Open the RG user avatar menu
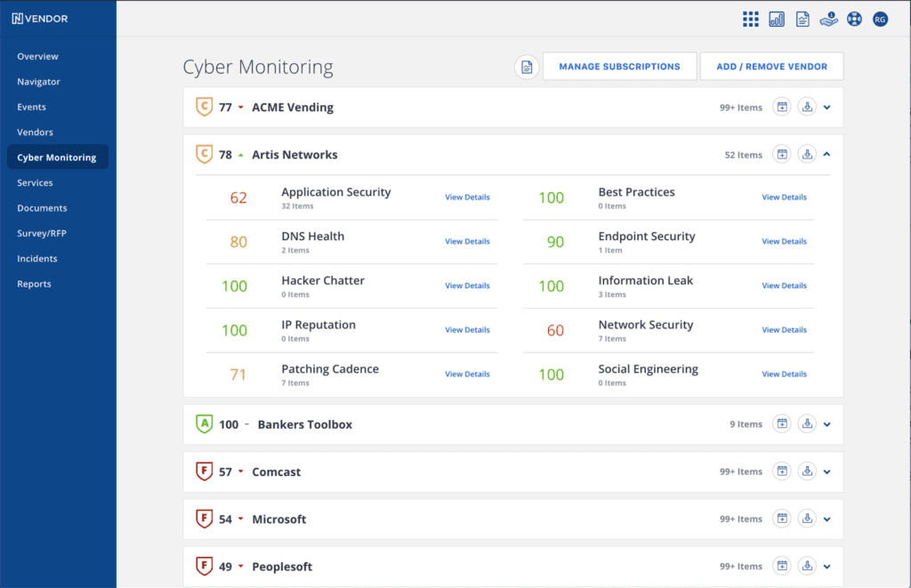Image resolution: width=911 pixels, height=588 pixels. (x=880, y=18)
